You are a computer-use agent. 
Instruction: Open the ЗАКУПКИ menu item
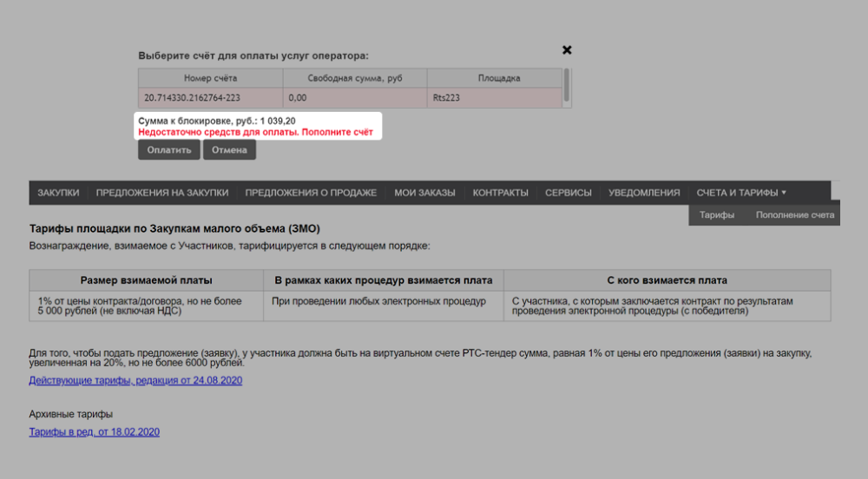coord(58,193)
